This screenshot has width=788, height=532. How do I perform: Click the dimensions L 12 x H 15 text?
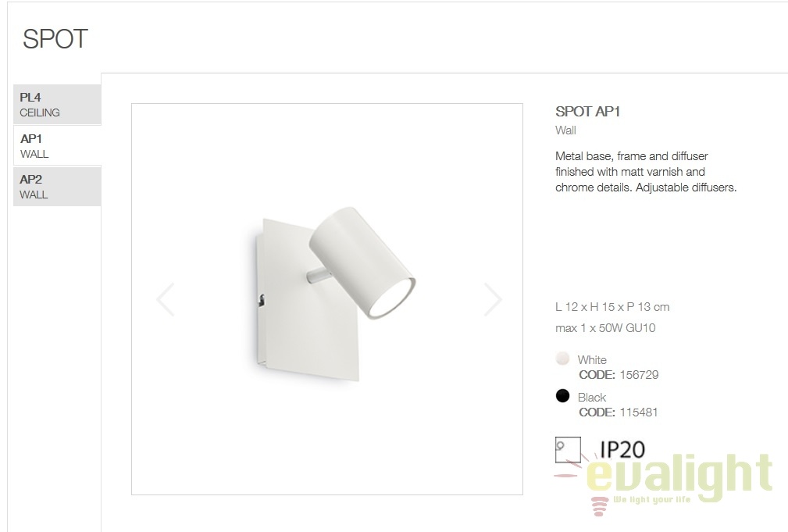(612, 307)
